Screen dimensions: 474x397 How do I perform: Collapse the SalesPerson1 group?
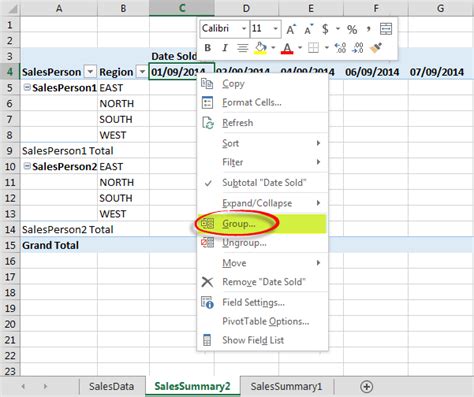27,87
